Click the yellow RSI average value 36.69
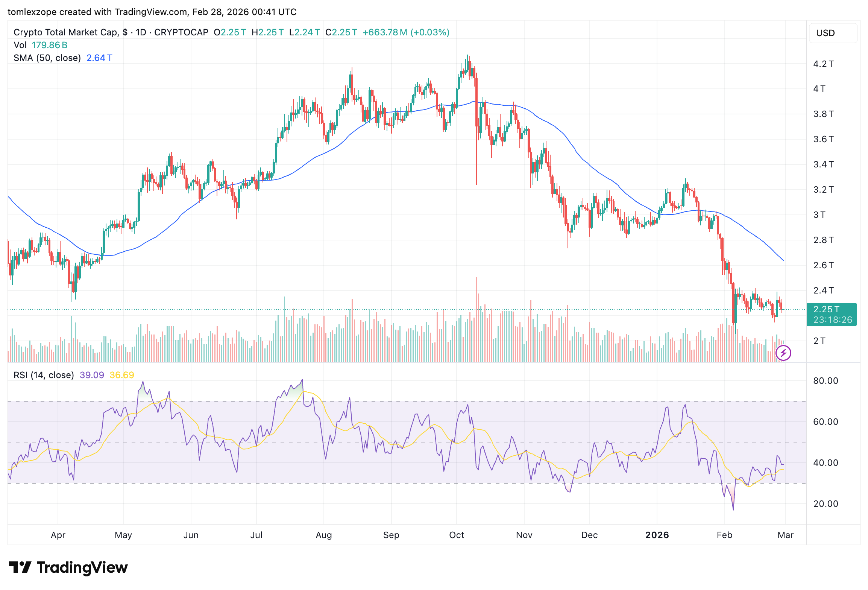The image size is (868, 590). [x=122, y=375]
